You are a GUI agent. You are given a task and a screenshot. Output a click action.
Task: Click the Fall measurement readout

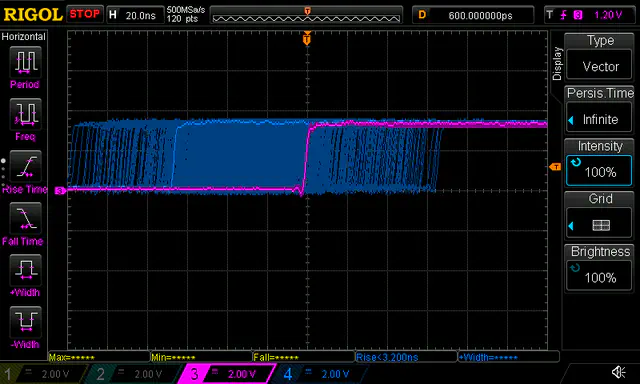(304, 357)
